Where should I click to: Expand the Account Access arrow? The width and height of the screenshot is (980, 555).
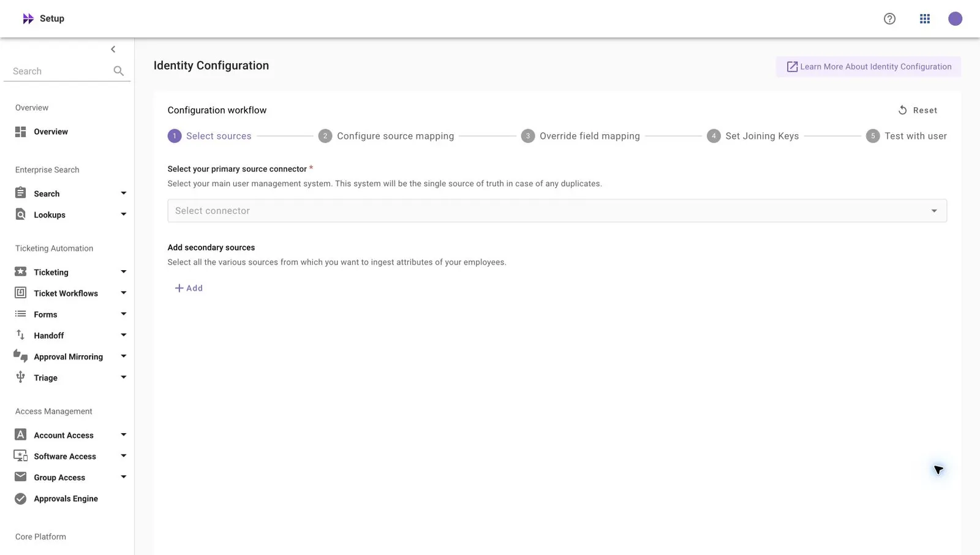[x=124, y=434]
